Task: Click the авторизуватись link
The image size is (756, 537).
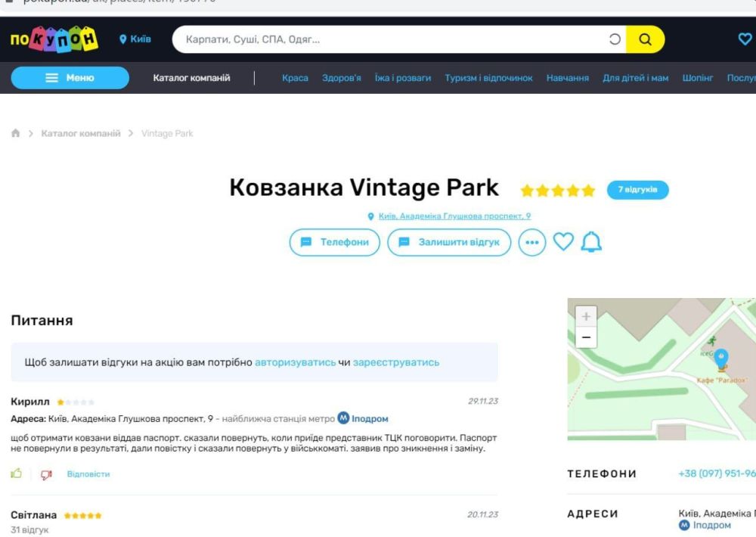Action: pos(295,362)
